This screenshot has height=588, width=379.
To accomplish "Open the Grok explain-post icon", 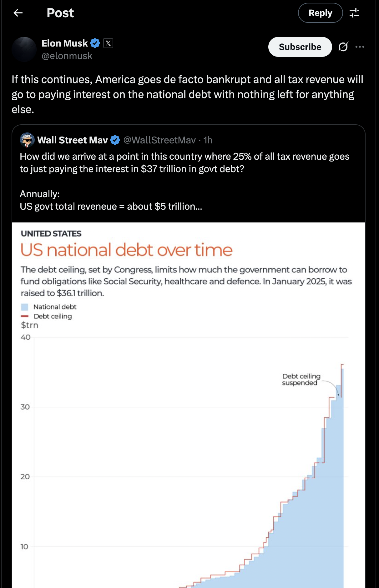I will tap(343, 47).
